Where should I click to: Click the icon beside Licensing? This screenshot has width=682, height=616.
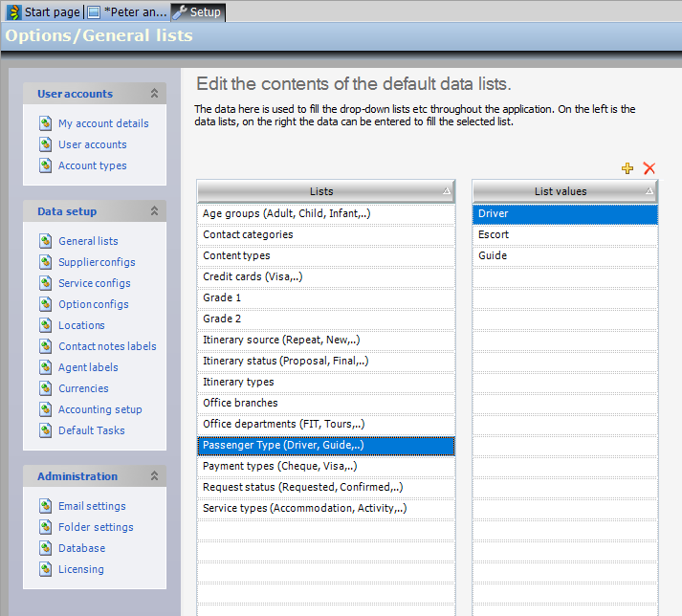coord(45,569)
